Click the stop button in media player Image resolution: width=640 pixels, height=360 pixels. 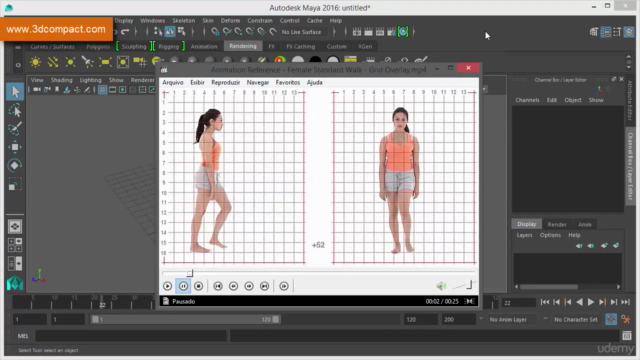coord(198,286)
